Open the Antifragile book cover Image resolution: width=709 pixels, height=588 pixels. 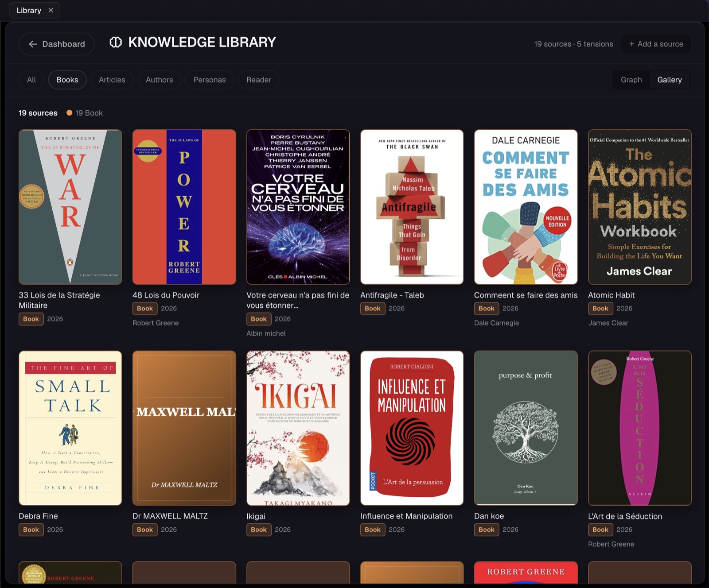412,207
